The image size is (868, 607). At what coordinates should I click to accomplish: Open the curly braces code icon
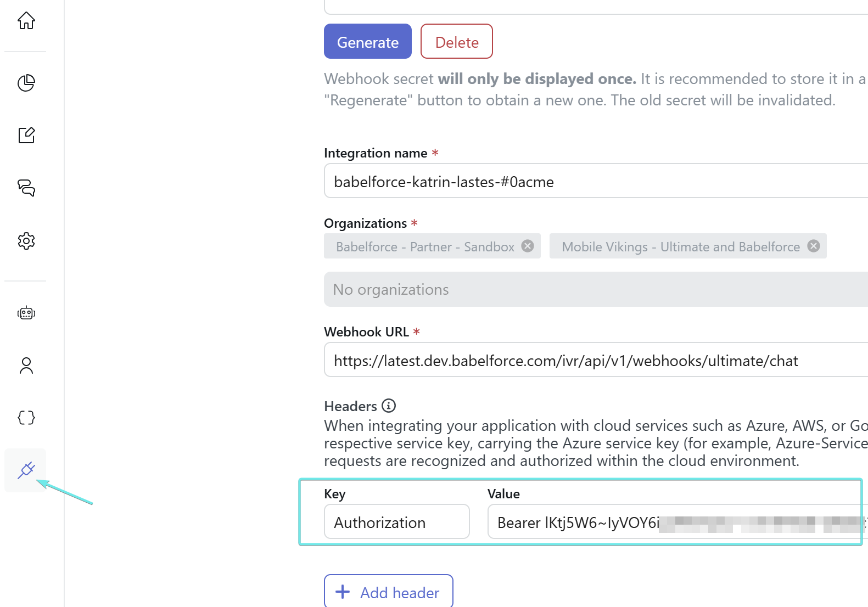point(26,418)
